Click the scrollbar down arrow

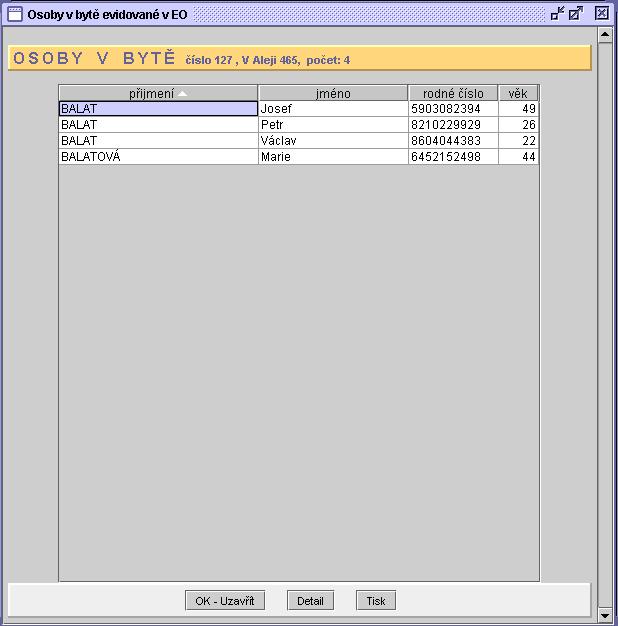pos(605,615)
